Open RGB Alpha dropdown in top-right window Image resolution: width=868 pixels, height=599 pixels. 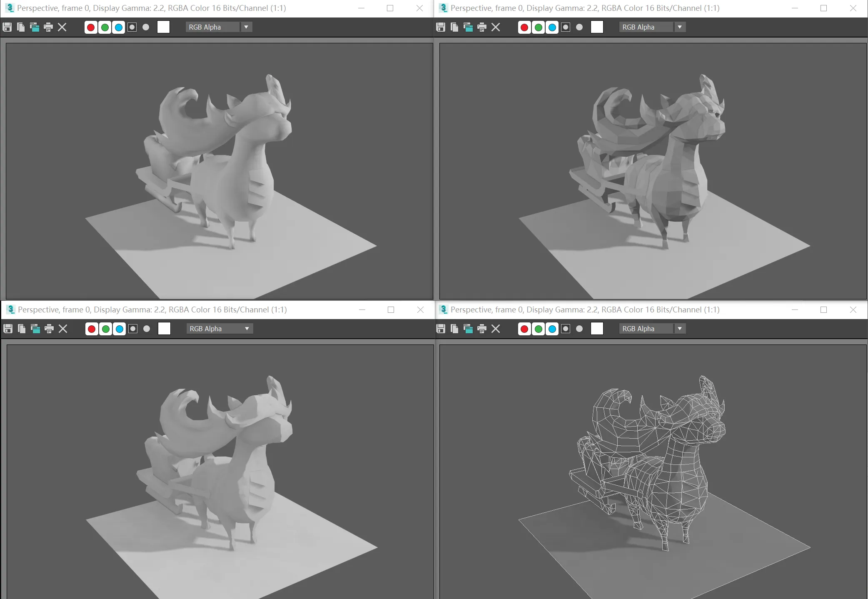click(653, 27)
